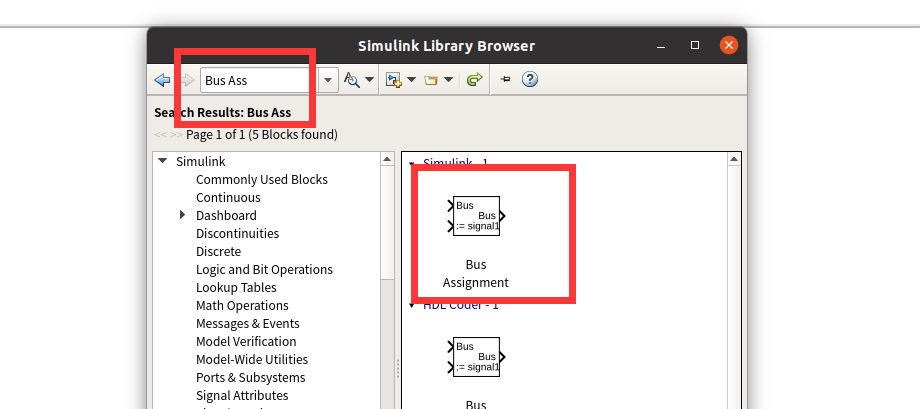The image size is (920, 409).
Task: Click 'Page 1 of 1 (5 Blocks found)' text
Action: click(262, 135)
